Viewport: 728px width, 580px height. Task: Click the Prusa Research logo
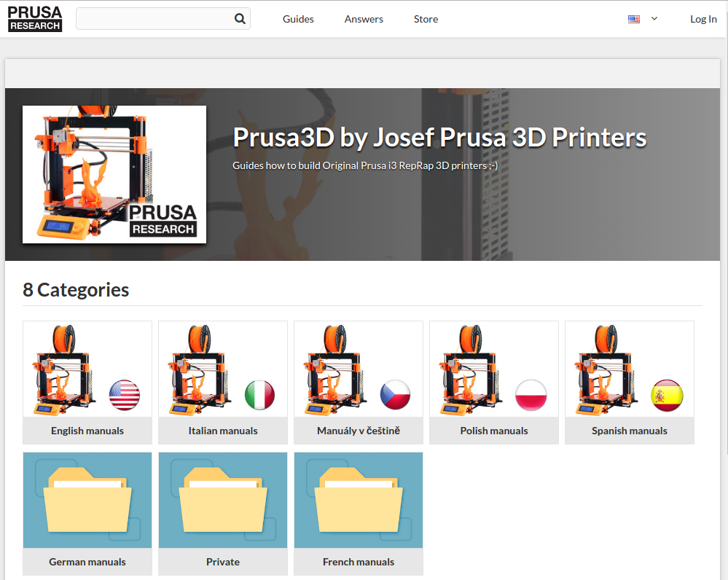[35, 19]
